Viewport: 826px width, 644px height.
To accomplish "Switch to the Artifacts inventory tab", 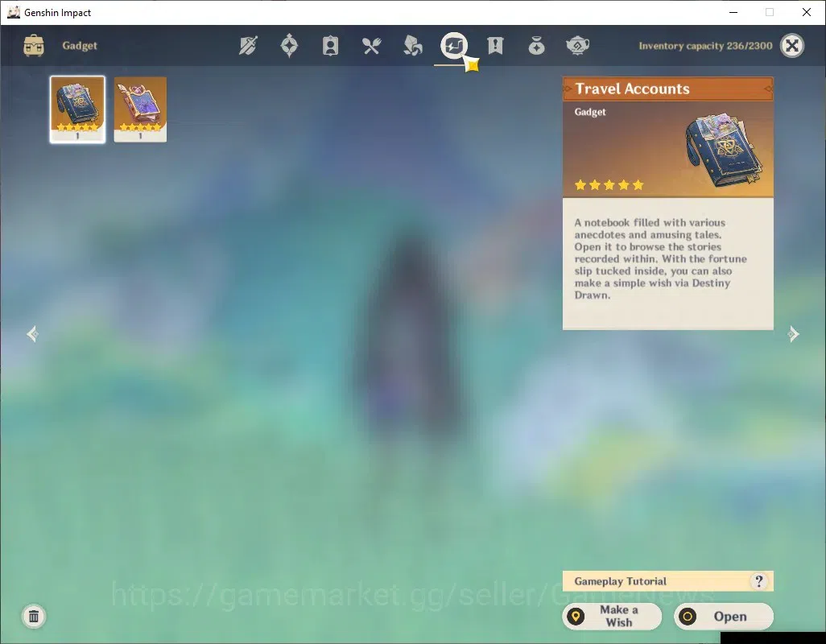I will 289,46.
